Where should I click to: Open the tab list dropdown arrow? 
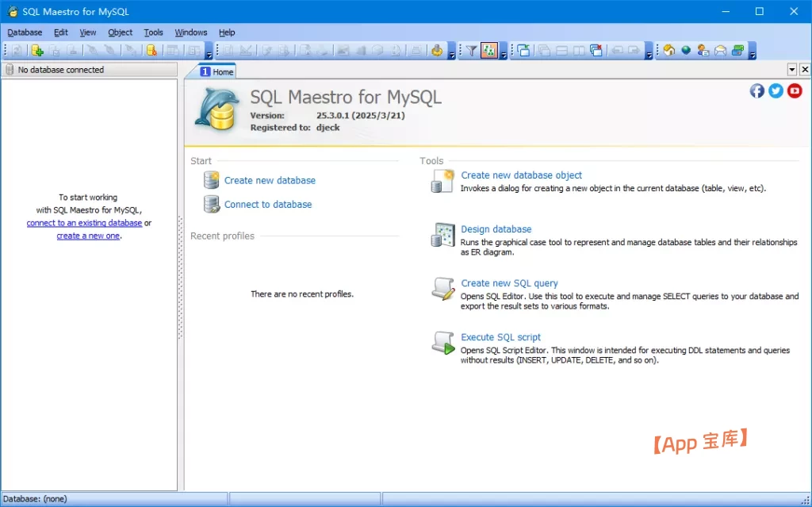[792, 70]
